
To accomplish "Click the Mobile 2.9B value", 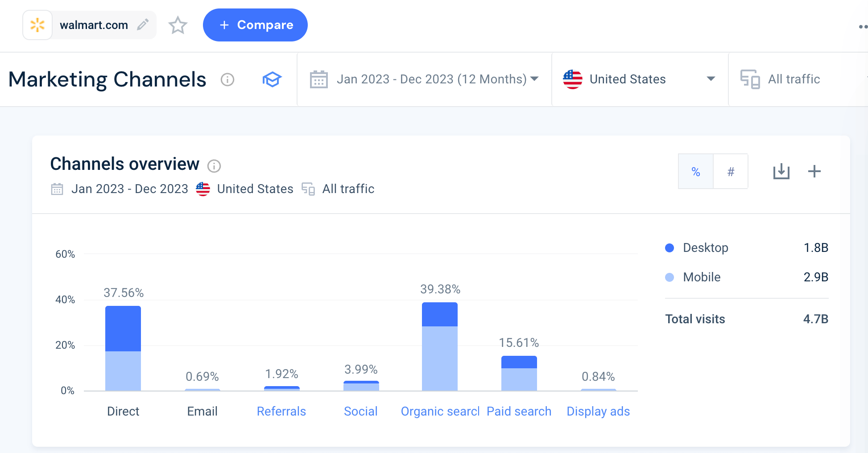I will click(816, 277).
